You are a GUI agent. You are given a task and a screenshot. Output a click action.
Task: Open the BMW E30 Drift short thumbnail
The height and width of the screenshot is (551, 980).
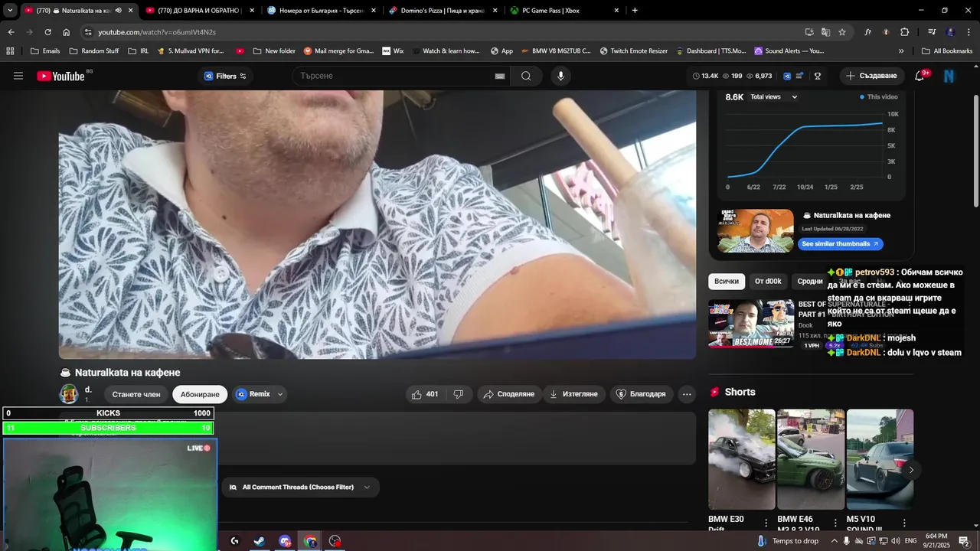pos(742,459)
